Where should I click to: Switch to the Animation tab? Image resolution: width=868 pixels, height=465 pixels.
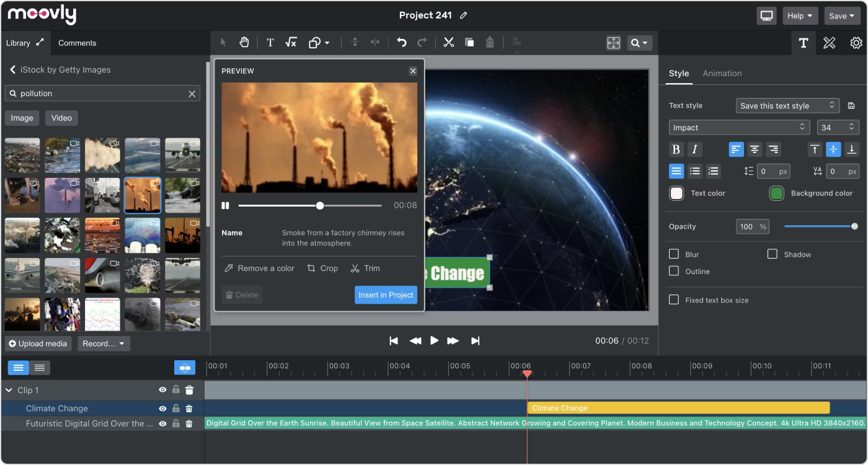pos(722,73)
